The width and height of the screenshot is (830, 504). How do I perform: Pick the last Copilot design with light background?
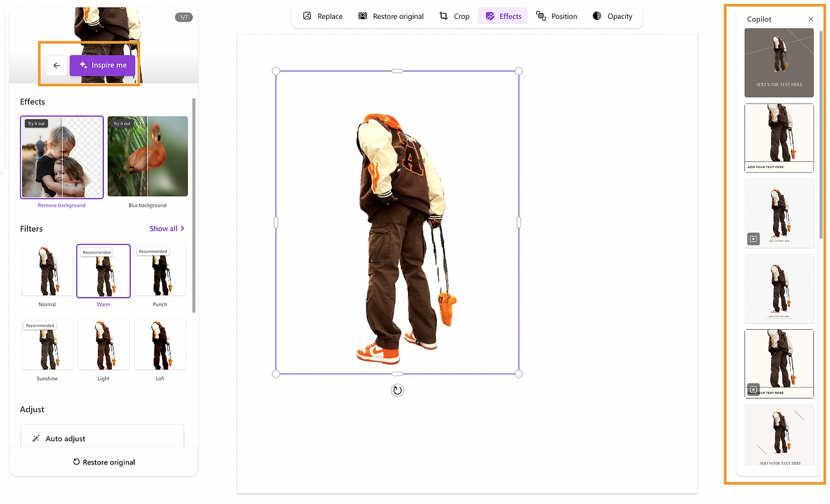click(779, 435)
